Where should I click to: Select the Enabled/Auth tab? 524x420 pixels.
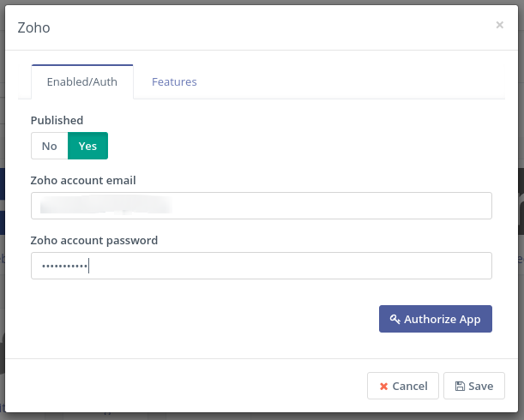click(82, 82)
